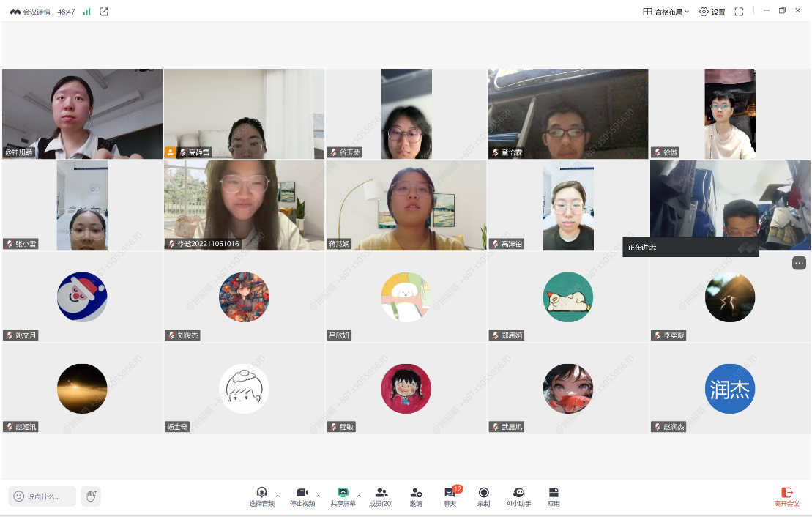Click the raise hand icon

click(91, 496)
